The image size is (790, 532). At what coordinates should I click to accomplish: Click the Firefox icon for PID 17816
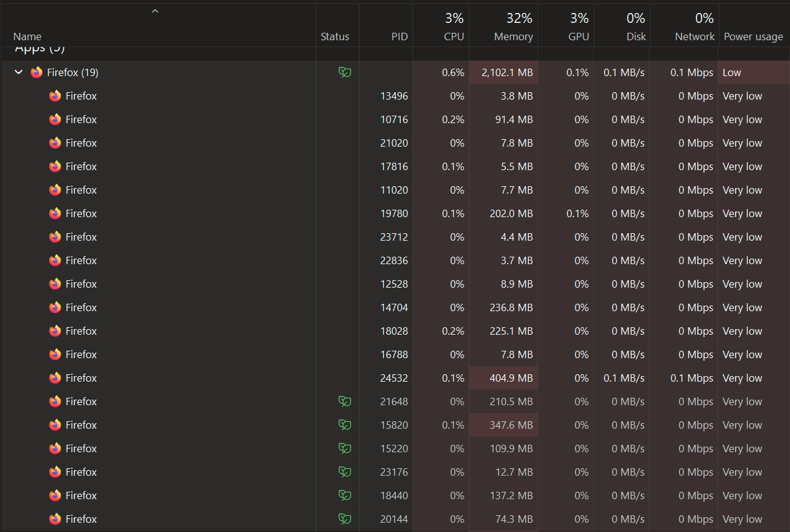[55, 166]
